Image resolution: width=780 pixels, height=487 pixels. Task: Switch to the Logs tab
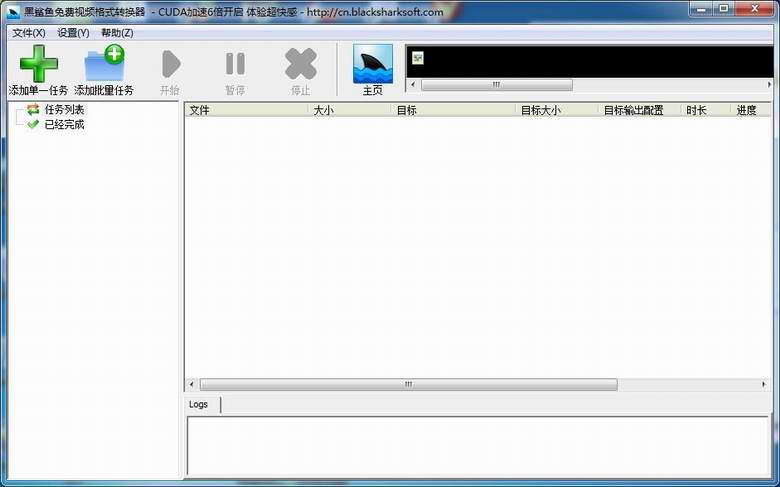pos(198,404)
